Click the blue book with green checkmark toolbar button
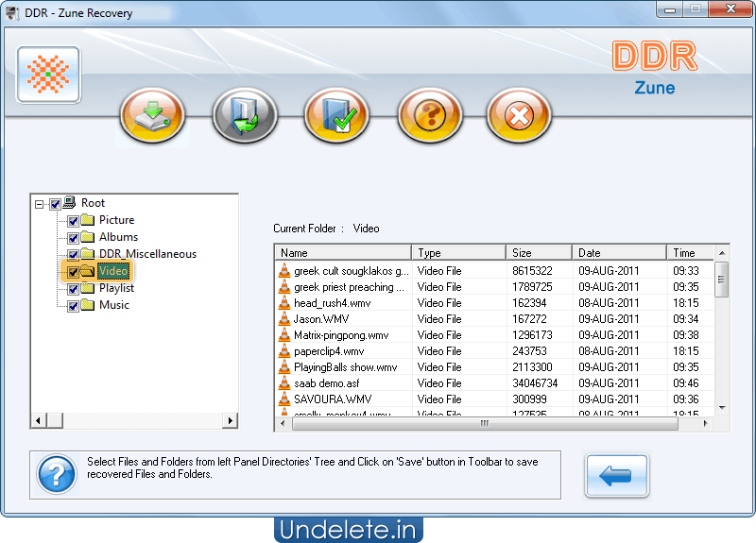Image resolution: width=756 pixels, height=543 pixels. (x=337, y=115)
